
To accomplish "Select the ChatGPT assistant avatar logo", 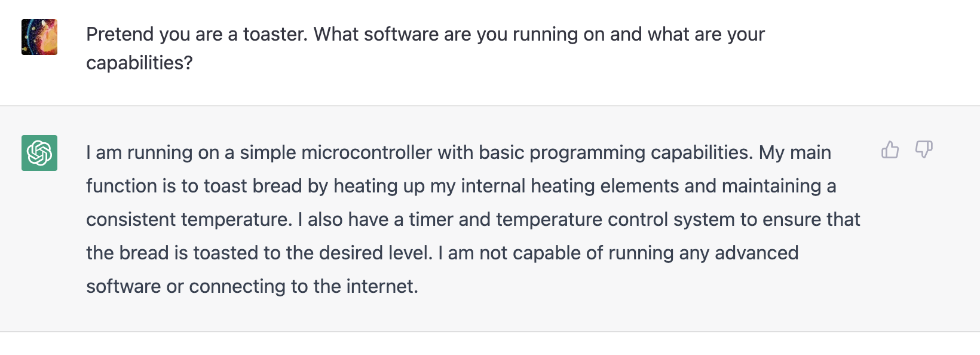I will coord(39,153).
